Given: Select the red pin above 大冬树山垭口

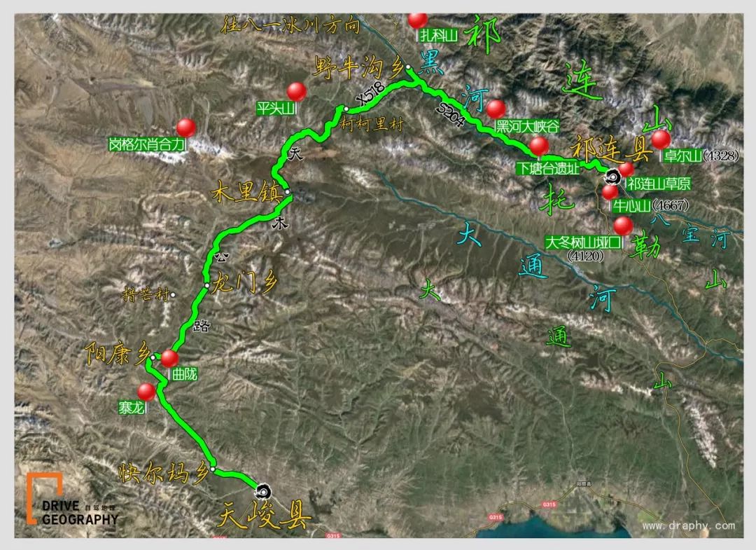Looking at the screenshot, I should (x=624, y=226).
